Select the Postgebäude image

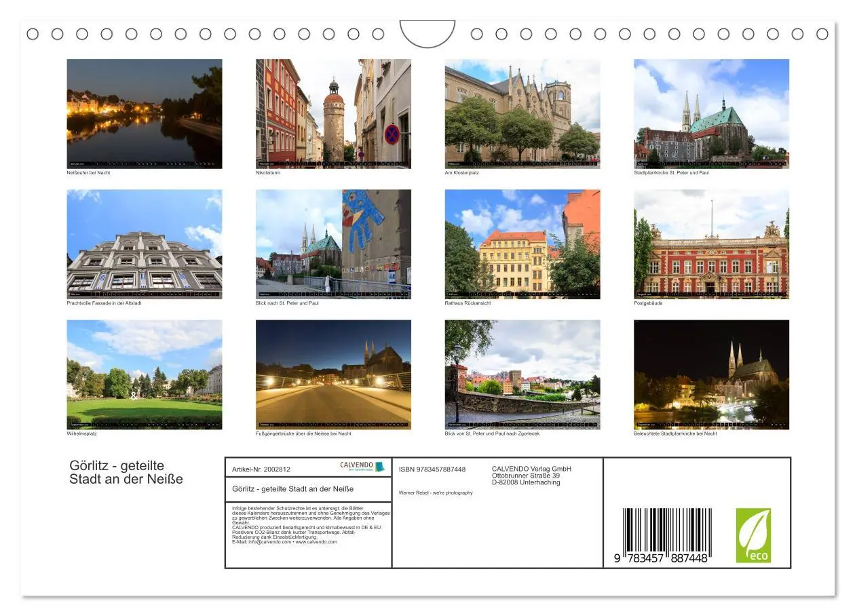[710, 244]
